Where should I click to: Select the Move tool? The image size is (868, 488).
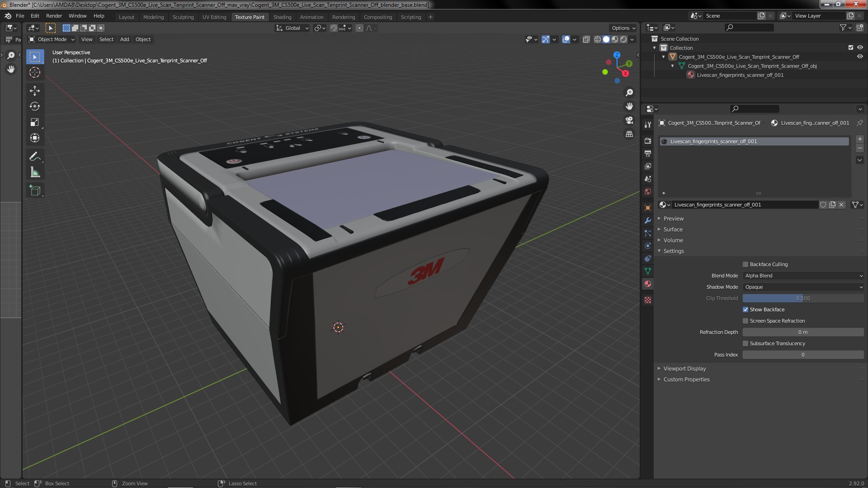[35, 91]
